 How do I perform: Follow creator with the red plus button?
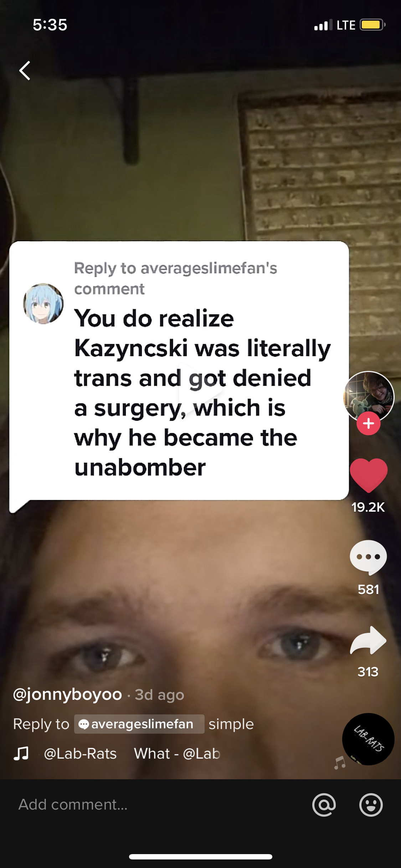pos(369,423)
